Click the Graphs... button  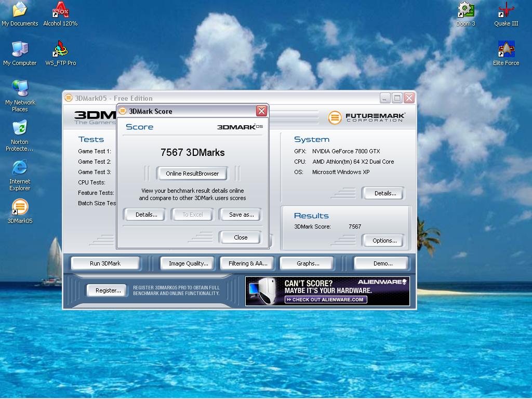tap(308, 263)
